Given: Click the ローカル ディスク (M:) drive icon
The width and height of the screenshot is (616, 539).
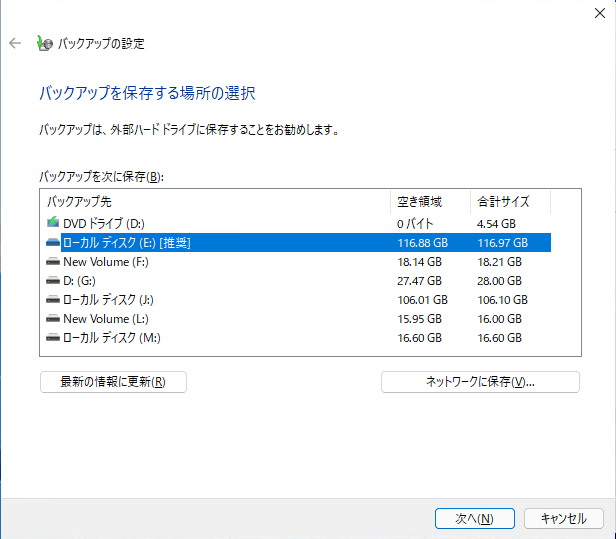Looking at the screenshot, I should tap(53, 337).
